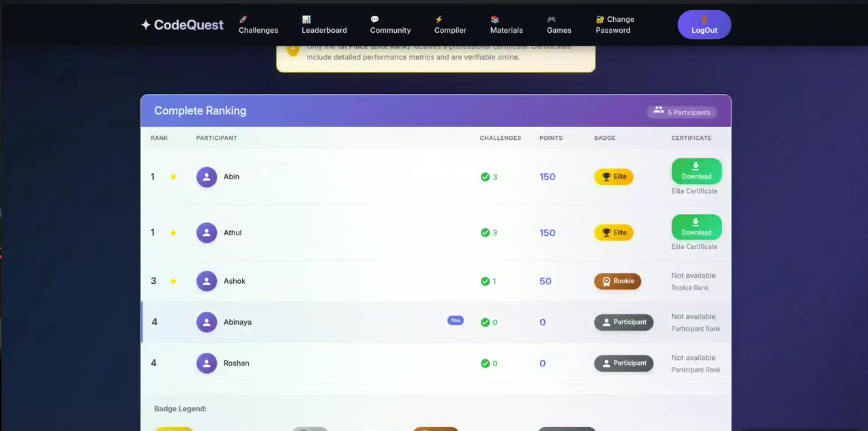
Task: Click the PARTICIPANT column header
Action: click(x=216, y=138)
